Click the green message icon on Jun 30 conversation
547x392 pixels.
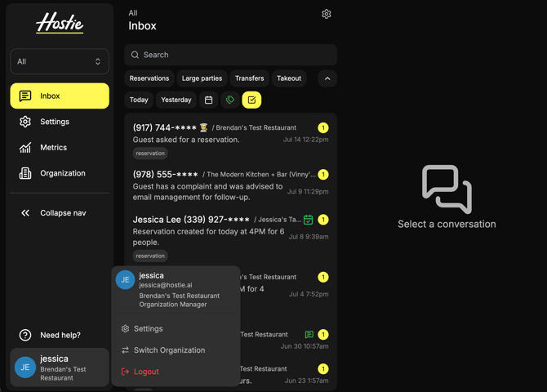[x=309, y=334]
